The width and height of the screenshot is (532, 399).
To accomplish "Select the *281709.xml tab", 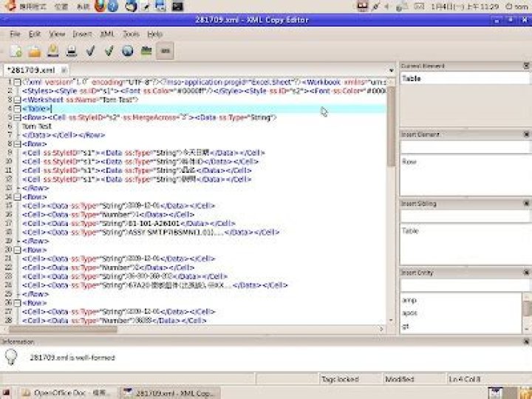I will click(x=31, y=70).
